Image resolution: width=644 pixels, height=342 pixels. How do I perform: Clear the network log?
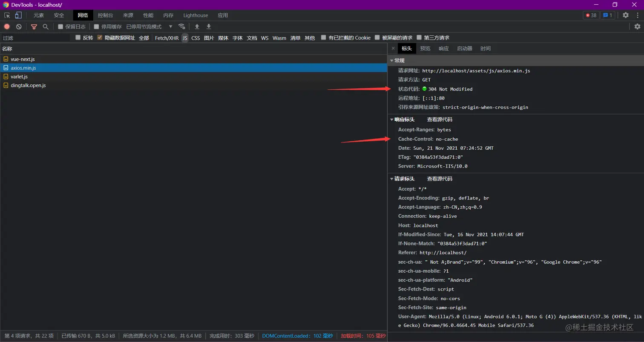[19, 26]
